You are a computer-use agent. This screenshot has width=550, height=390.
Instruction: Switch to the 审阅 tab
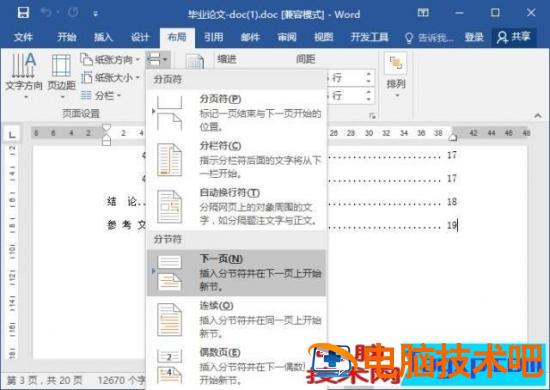point(287,37)
